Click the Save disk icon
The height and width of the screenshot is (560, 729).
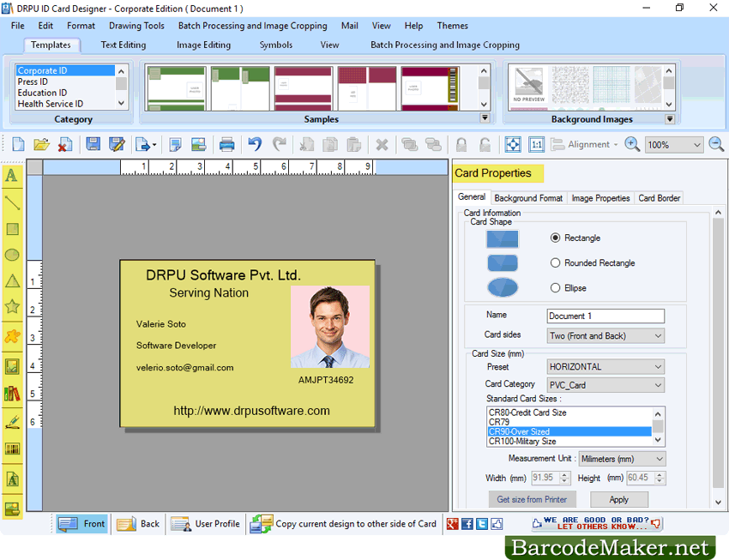[x=93, y=145]
